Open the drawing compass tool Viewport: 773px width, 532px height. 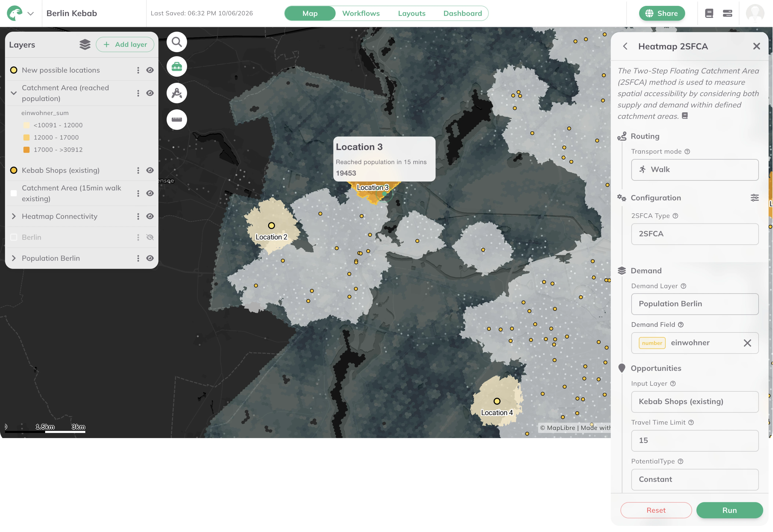pos(177,93)
